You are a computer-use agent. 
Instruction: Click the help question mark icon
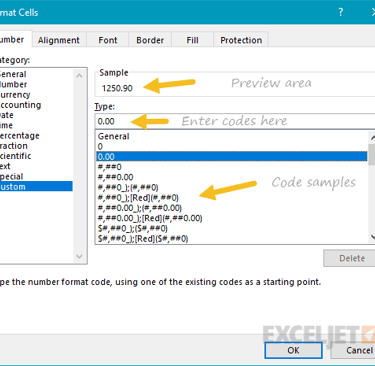pos(340,12)
